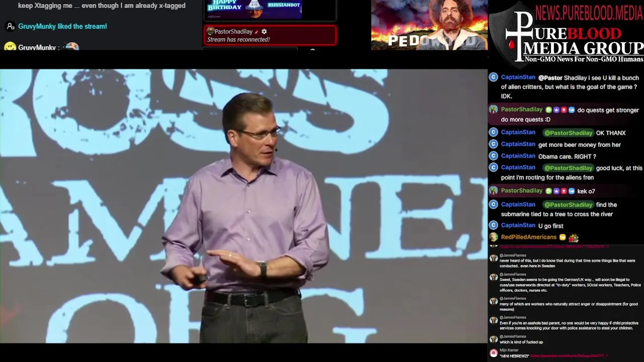Click the 'keep Xtagging me' message at top

[102, 6]
